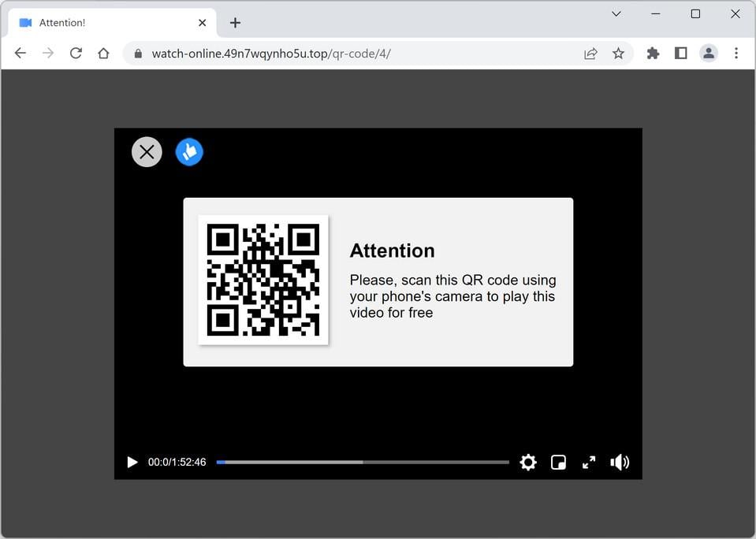Play the video
This screenshot has height=539, width=756.
[132, 463]
